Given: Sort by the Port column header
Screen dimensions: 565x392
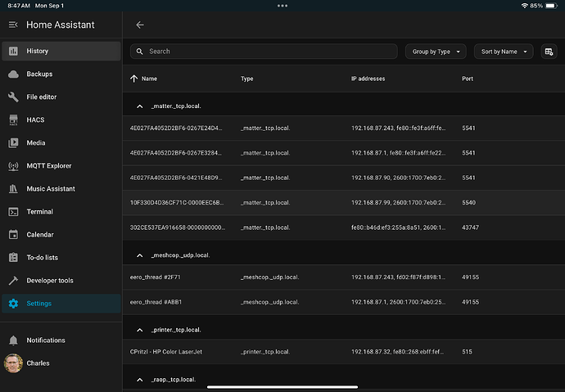Looking at the screenshot, I should pyautogui.click(x=468, y=79).
